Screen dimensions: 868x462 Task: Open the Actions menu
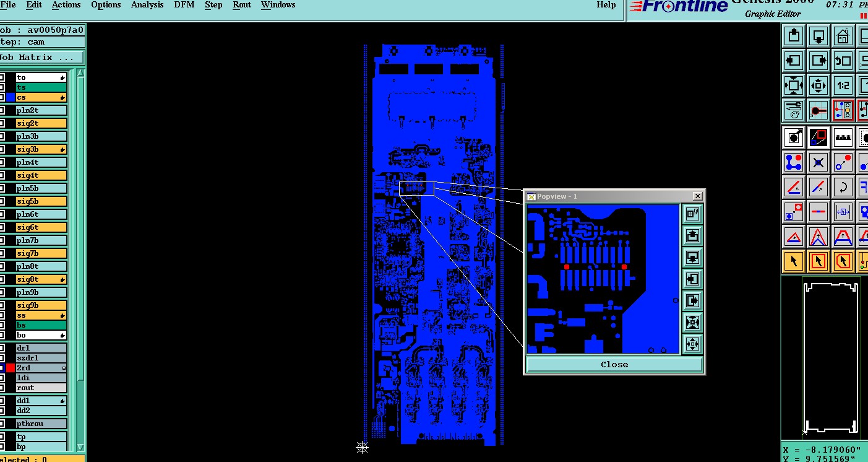(x=66, y=5)
